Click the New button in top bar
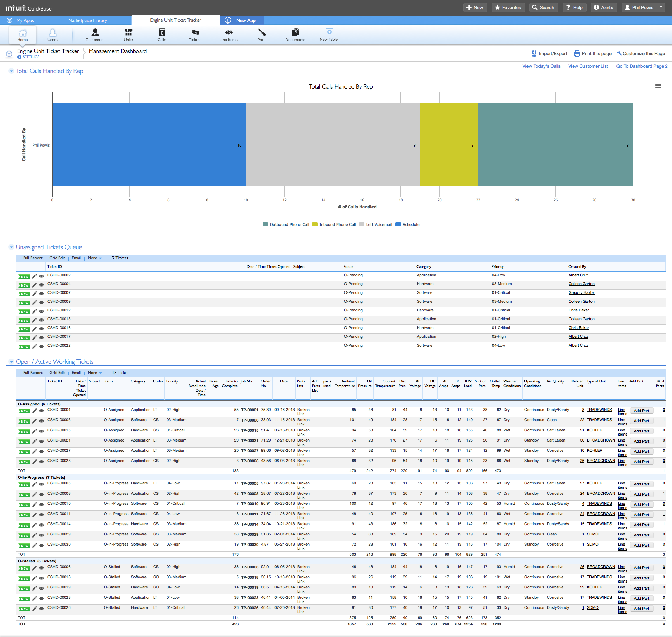This screenshot has width=672, height=637. click(475, 7)
